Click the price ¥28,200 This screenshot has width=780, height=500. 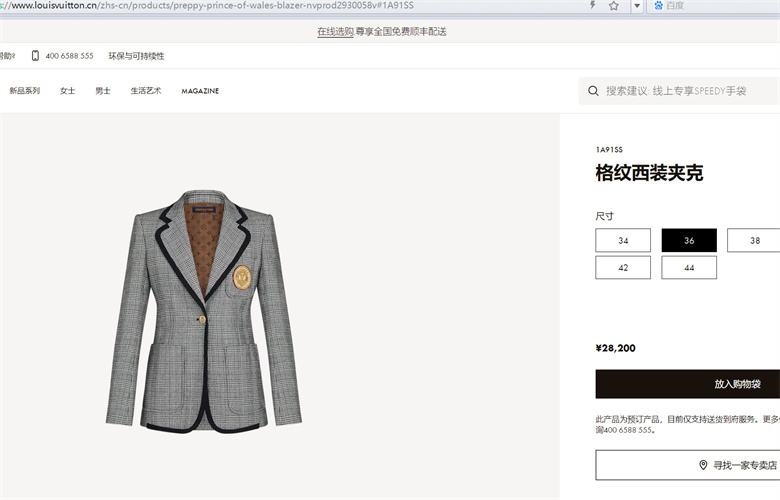[615, 348]
